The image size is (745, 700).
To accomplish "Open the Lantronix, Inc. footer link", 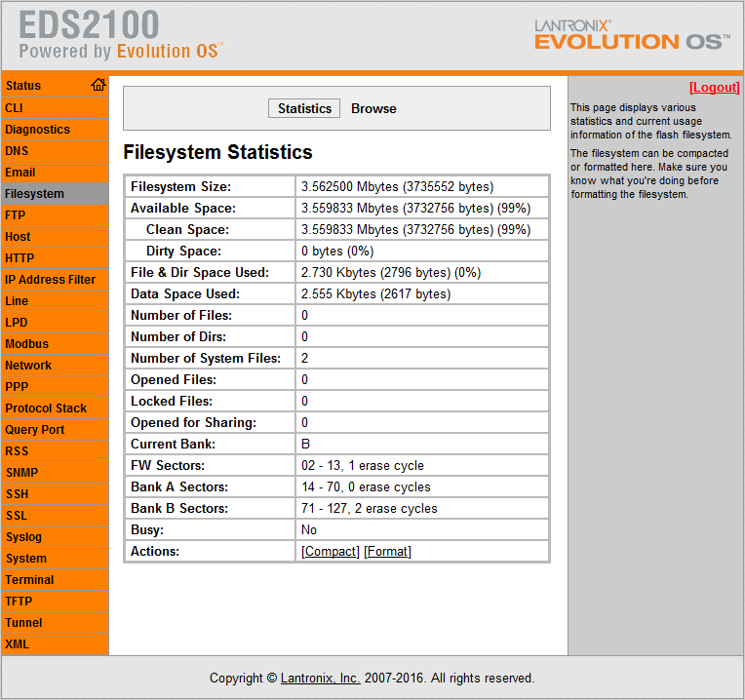I will coord(320,679).
